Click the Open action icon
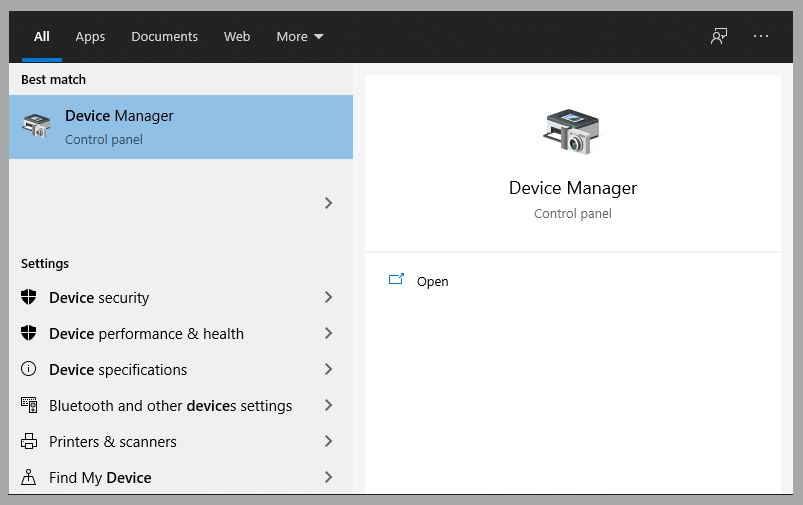 point(396,279)
